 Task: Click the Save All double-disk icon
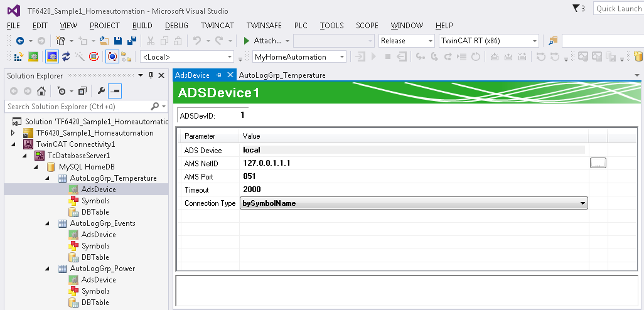132,41
